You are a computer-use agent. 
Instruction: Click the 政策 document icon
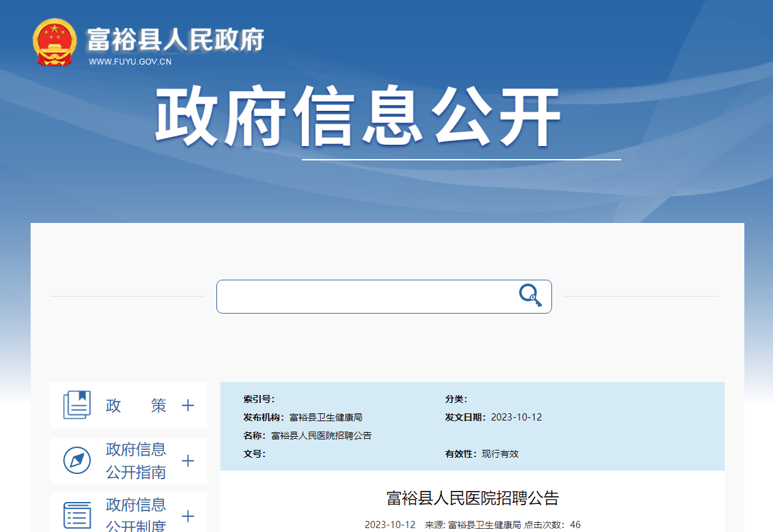[x=76, y=405]
